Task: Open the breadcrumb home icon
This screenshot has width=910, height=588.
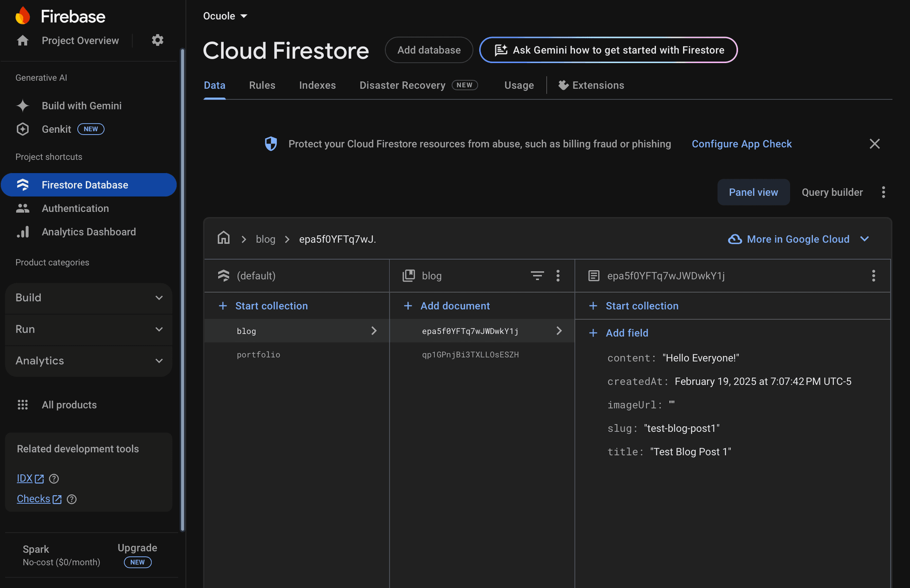Action: 223,238
